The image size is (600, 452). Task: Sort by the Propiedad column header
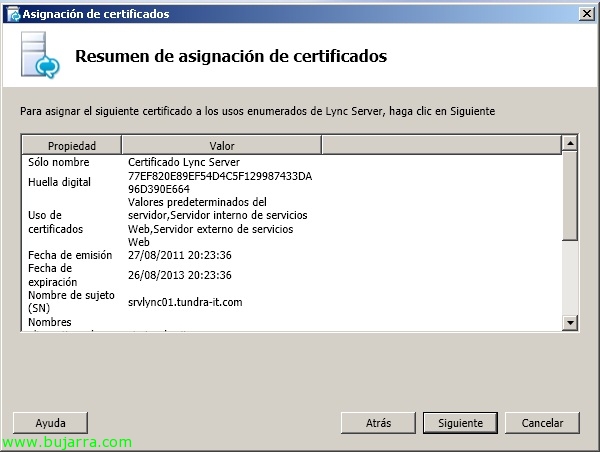(x=72, y=145)
